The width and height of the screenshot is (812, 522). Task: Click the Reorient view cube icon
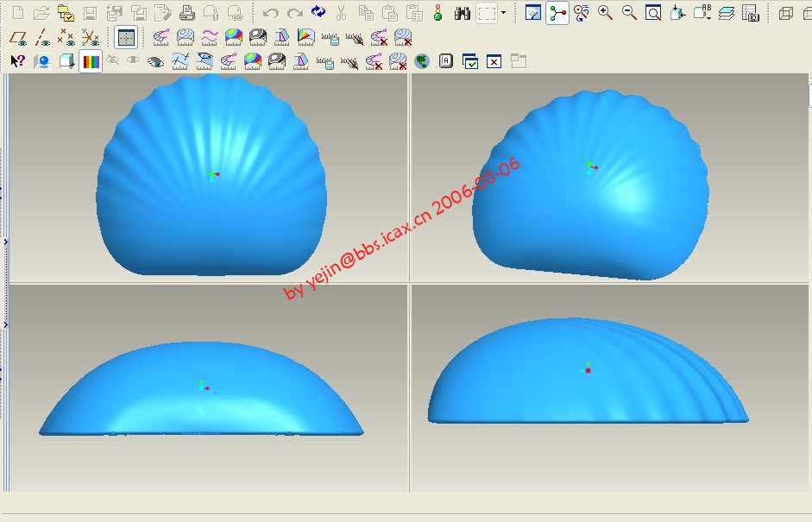click(x=677, y=13)
